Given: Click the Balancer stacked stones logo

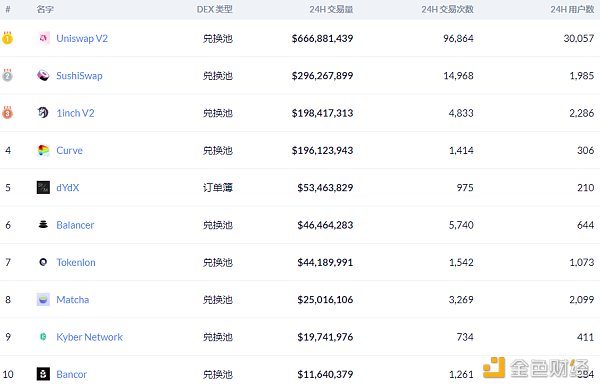Looking at the screenshot, I should pyautogui.click(x=43, y=225).
